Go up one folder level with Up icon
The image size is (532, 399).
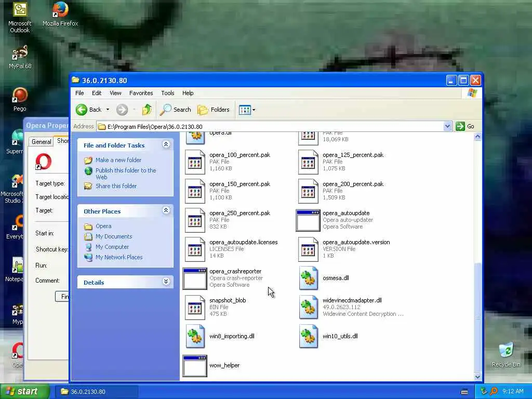click(x=147, y=110)
